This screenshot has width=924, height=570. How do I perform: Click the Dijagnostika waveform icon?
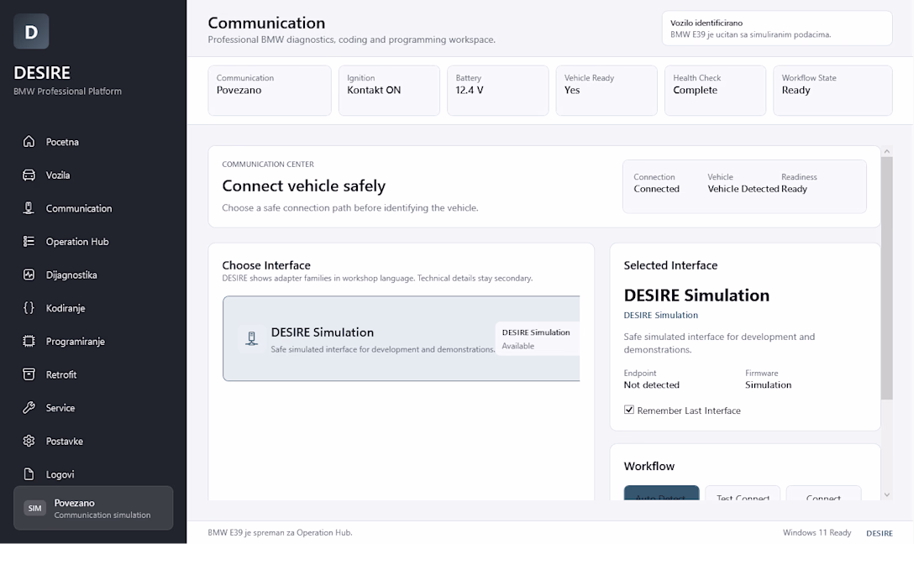29,275
